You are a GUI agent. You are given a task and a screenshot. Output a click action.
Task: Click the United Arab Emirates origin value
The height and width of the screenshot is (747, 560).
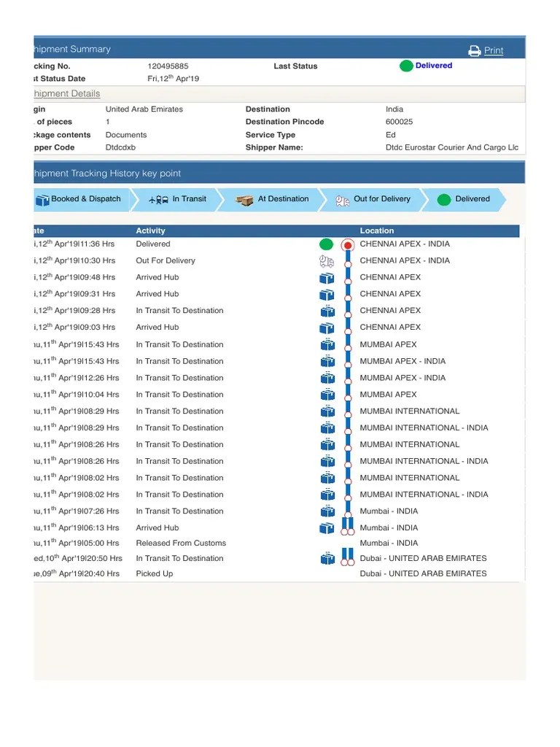pyautogui.click(x=144, y=109)
